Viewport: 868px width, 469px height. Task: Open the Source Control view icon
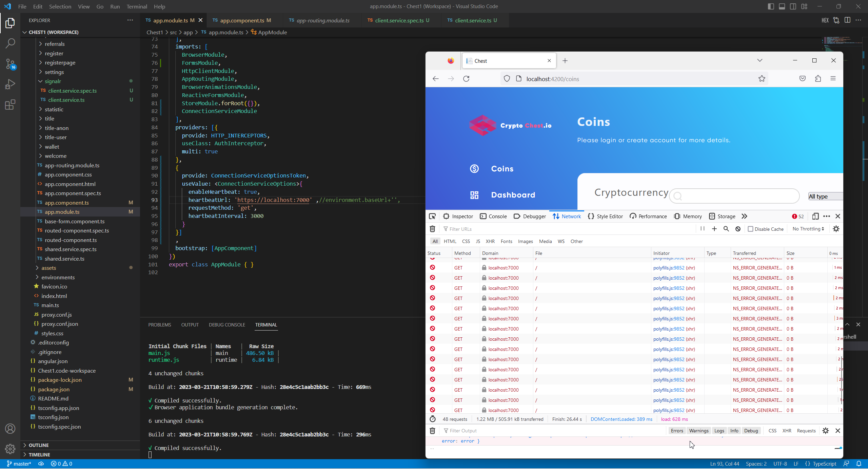10,64
